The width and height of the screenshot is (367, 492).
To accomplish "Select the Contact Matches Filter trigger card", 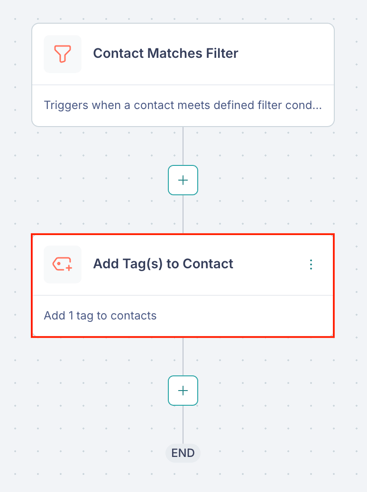I will coord(183,75).
